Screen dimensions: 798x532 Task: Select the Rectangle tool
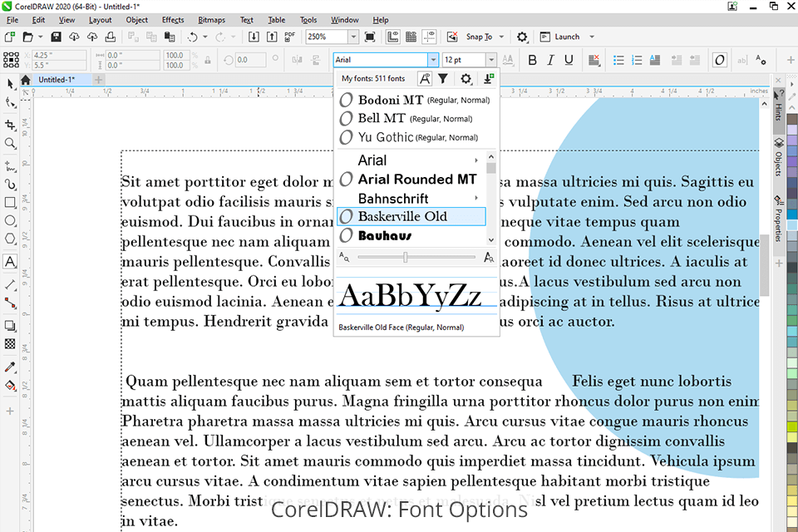tap(10, 202)
